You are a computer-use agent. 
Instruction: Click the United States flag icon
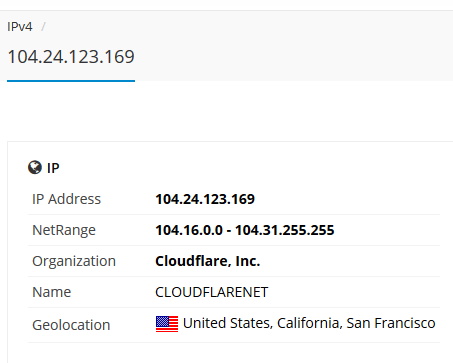(x=167, y=324)
